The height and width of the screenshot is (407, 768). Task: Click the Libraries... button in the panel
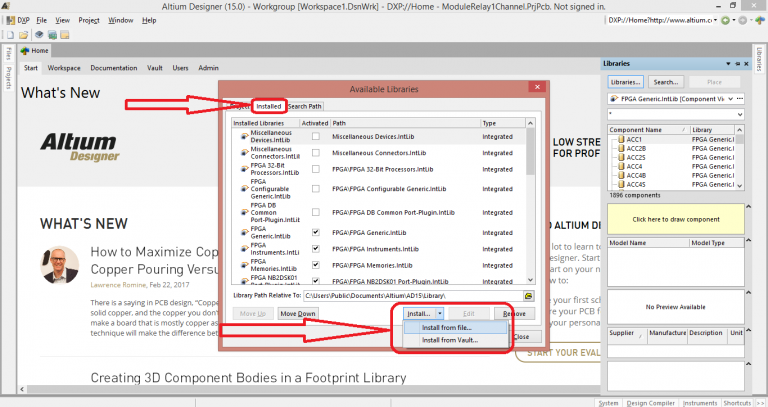point(625,82)
